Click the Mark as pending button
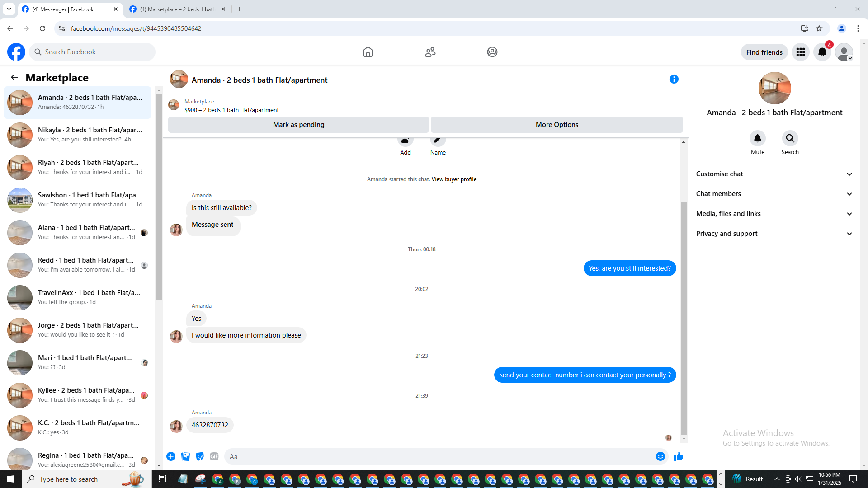The height and width of the screenshot is (488, 868). pos(298,125)
